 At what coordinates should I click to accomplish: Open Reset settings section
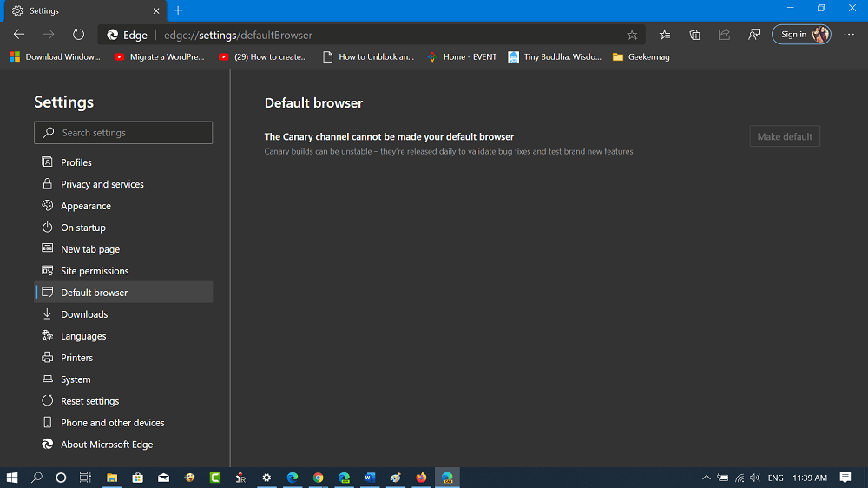point(123,401)
